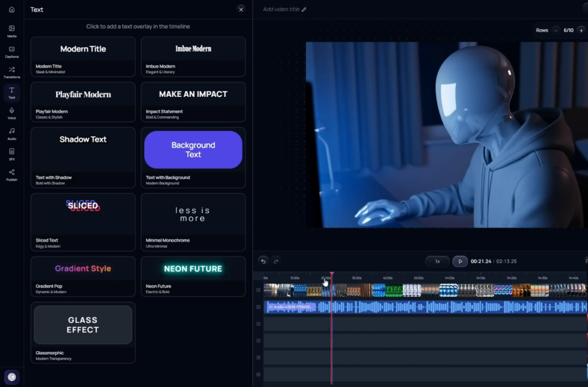Image resolution: width=588 pixels, height=387 pixels.
Task: Jump to 1m20s on the timeline ruler
Action: pyautogui.click(x=511, y=278)
